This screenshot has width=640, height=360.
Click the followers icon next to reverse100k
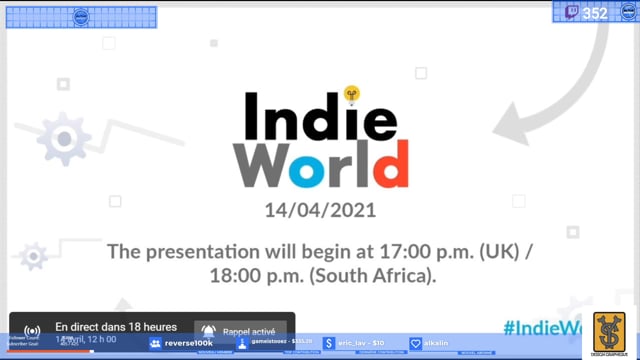pyautogui.click(x=155, y=343)
